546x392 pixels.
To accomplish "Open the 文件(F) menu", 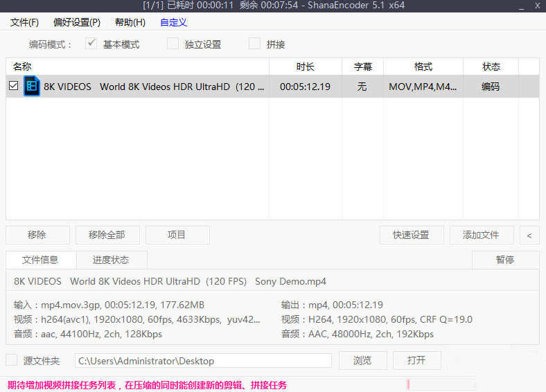I will click(24, 22).
